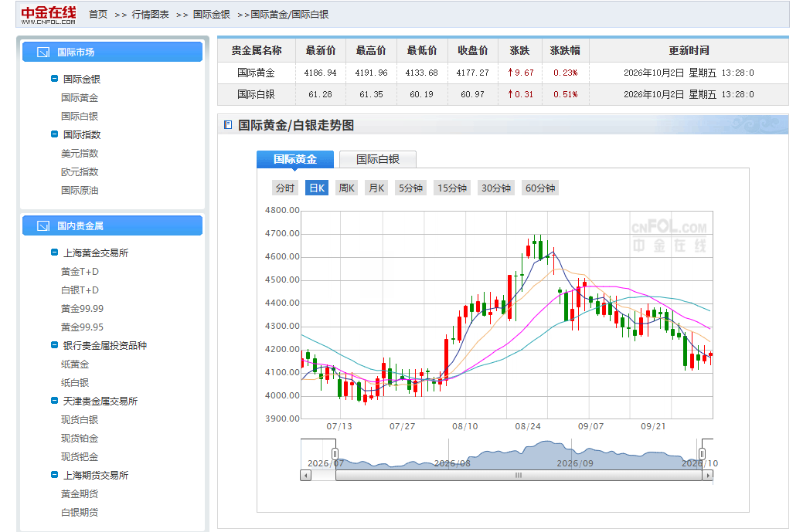Click the right handle of chart range slider
Screen dimensions: 803x532
(702, 454)
